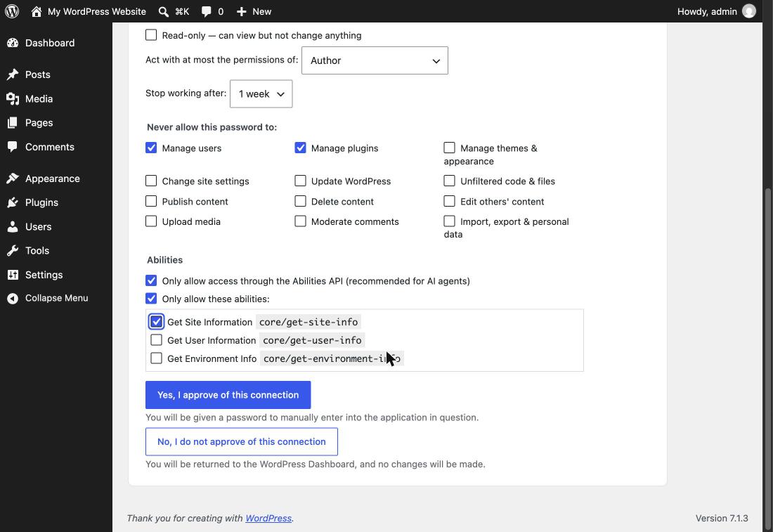Click the Media icon in the sidebar
Image resolution: width=773 pixels, height=532 pixels.
coord(13,98)
